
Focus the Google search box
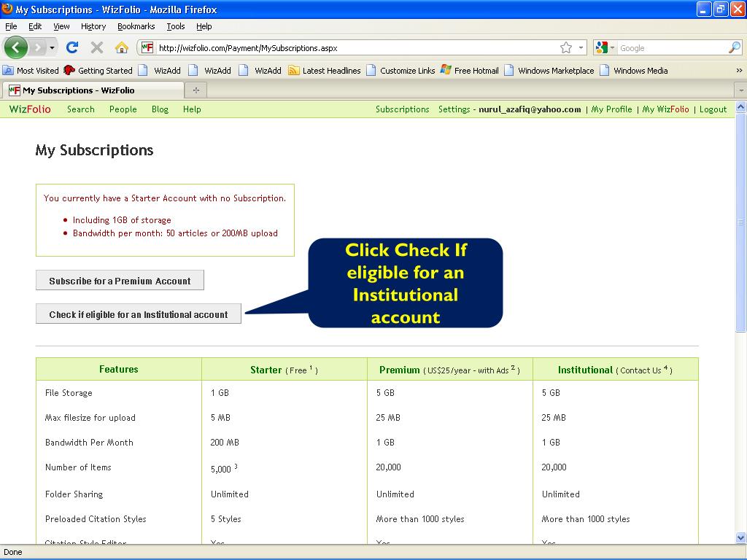point(673,48)
